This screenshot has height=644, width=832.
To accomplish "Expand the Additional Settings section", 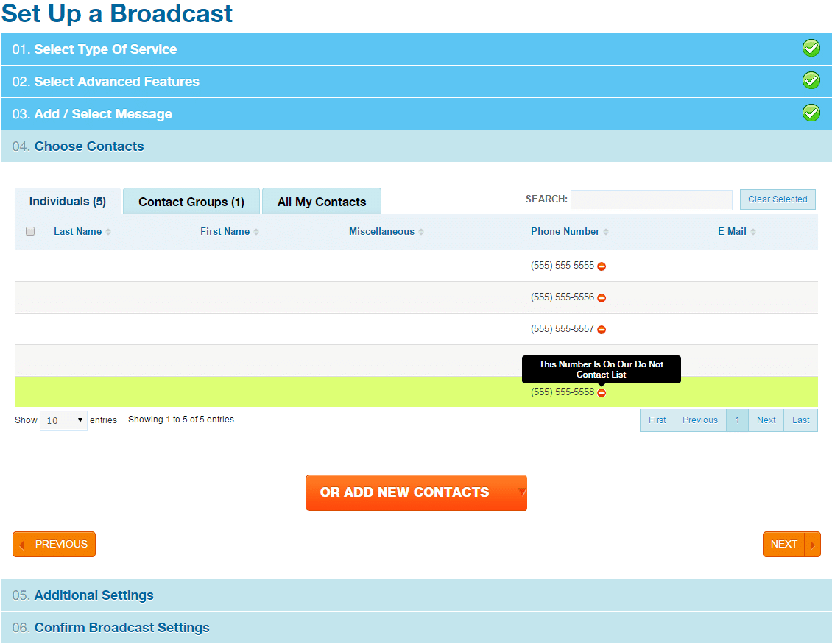I will (x=94, y=595).
